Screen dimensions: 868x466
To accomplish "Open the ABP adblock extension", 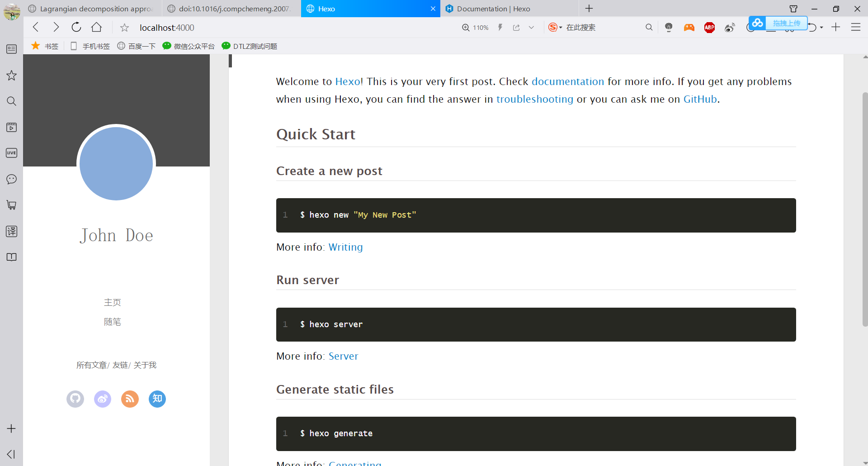I will (709, 28).
